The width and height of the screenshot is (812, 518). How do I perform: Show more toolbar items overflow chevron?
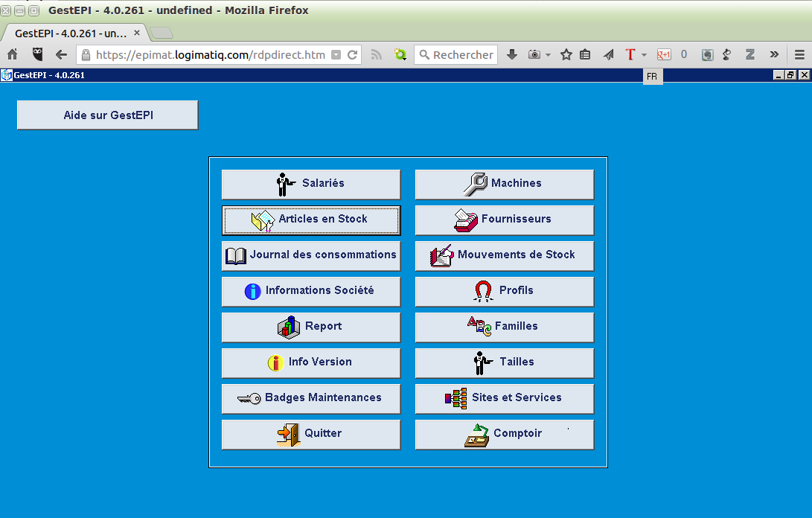(x=774, y=54)
